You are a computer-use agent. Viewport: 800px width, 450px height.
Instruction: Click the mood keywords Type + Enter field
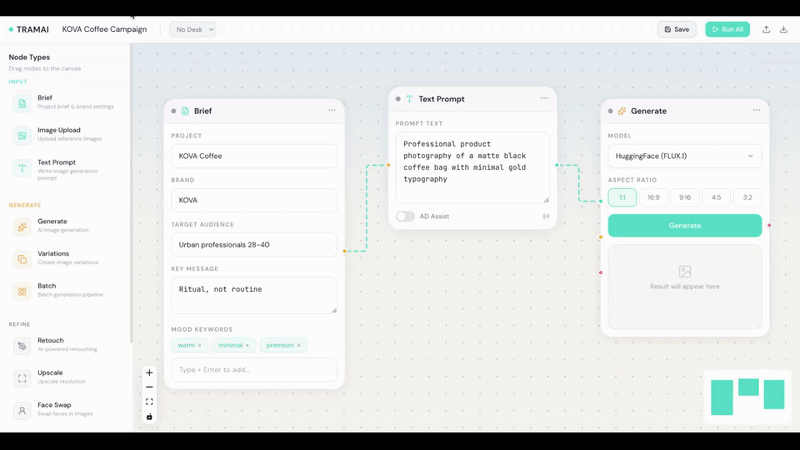254,369
